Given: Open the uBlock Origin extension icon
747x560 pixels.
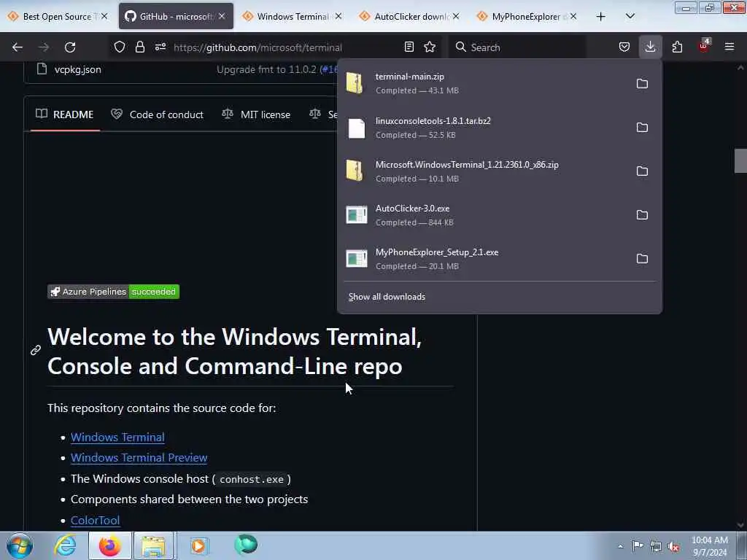Looking at the screenshot, I should pyautogui.click(x=704, y=46).
